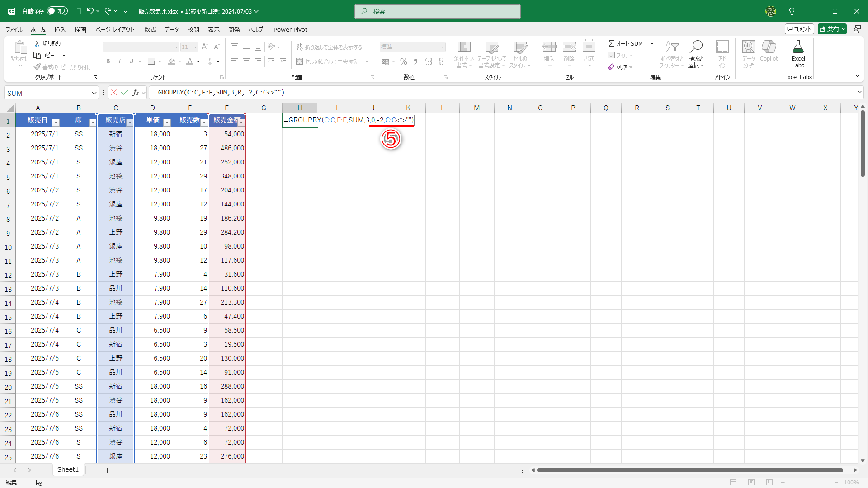Expand the Name Box dropdown arrow

point(94,93)
